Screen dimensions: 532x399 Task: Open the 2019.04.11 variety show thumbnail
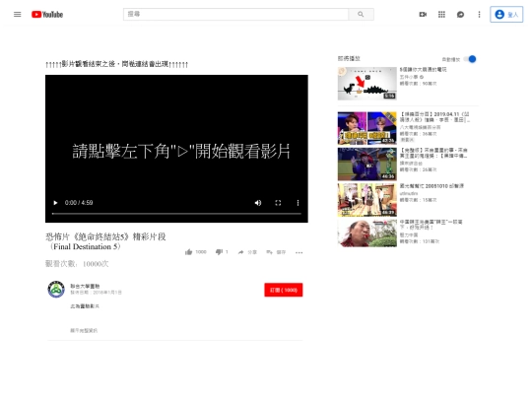(367, 128)
